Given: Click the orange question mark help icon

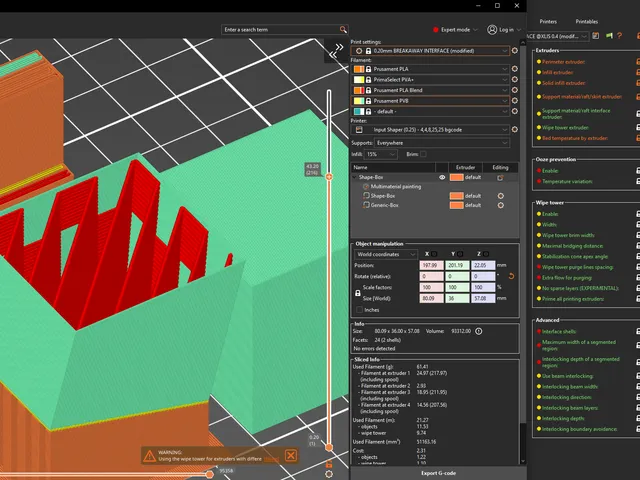Looking at the screenshot, I should pos(620,36).
